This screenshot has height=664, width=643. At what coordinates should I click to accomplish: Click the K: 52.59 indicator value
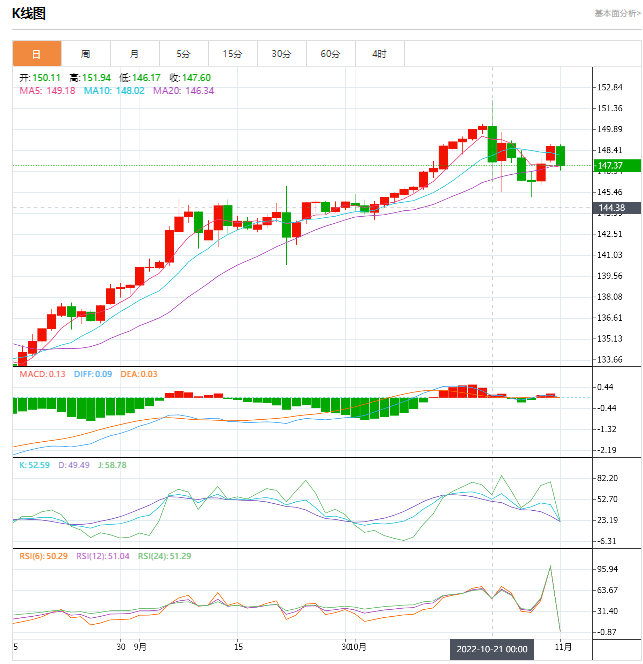point(35,465)
